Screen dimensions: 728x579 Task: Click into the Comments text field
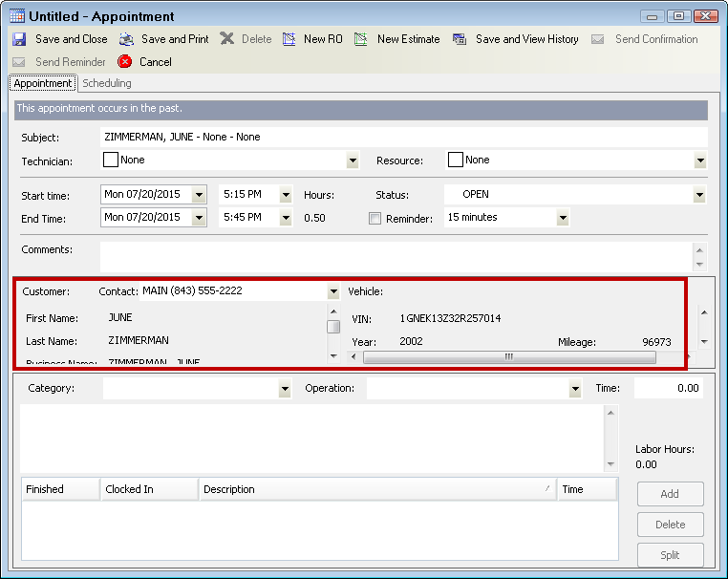tap(396, 256)
